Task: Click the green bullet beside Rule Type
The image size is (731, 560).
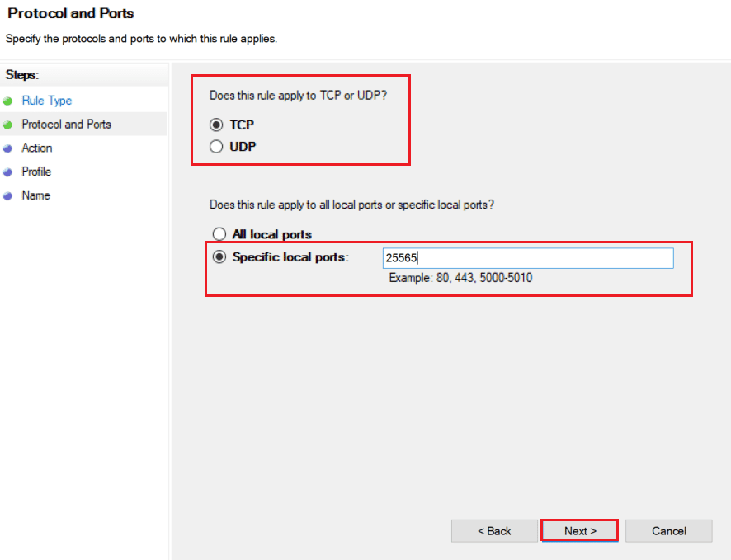Action: pyautogui.click(x=7, y=101)
